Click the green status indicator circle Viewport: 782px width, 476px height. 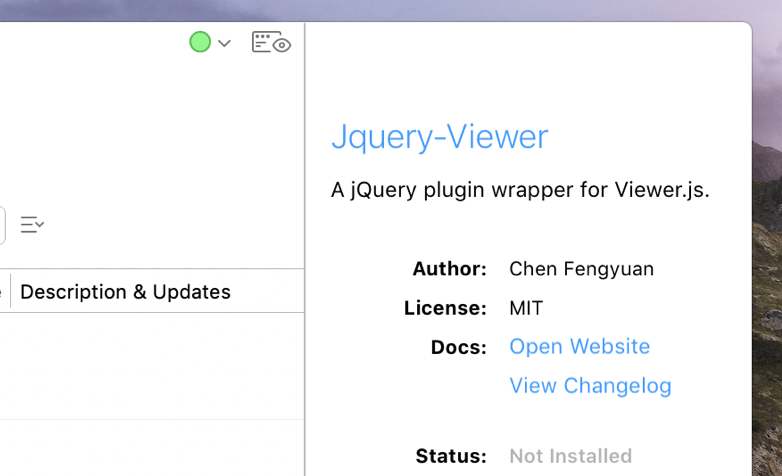[x=200, y=42]
